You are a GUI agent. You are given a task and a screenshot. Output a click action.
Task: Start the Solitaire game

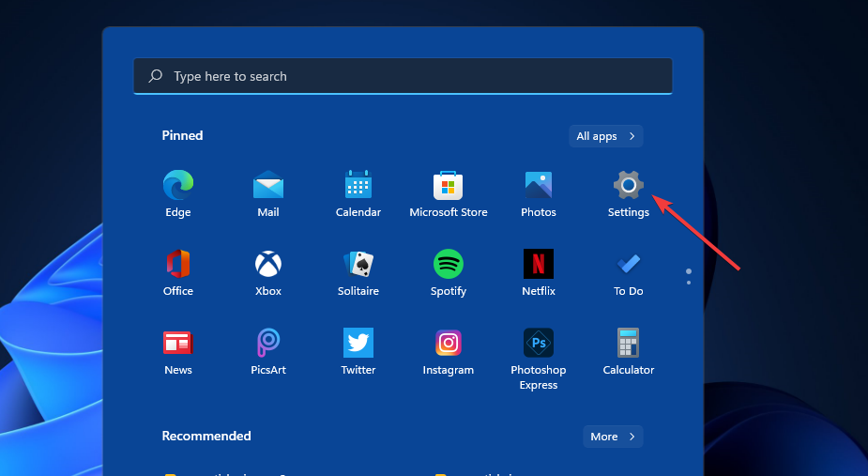pos(358,264)
